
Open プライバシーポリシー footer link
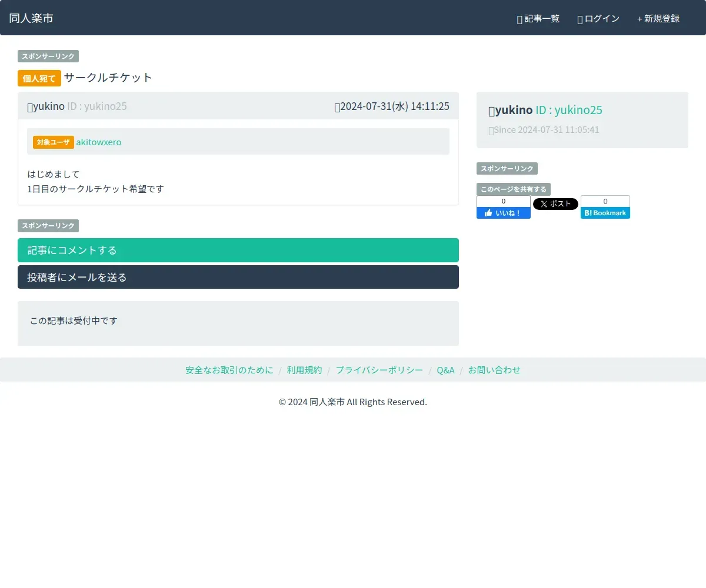coord(379,370)
